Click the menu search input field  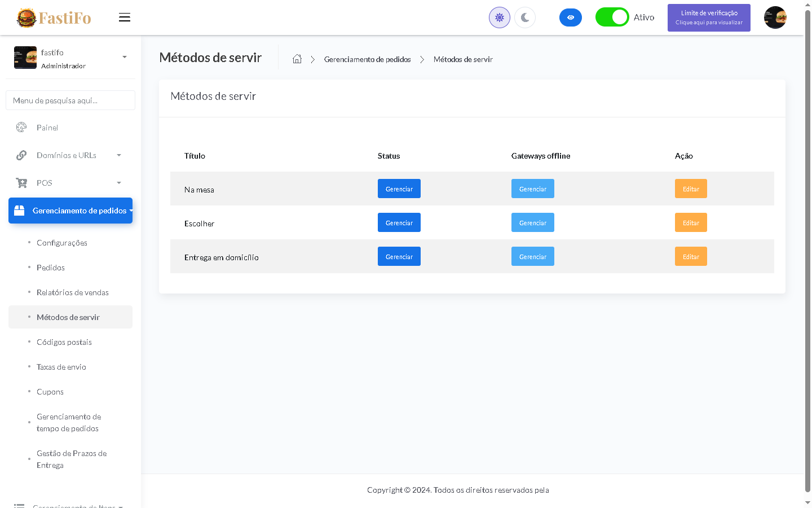click(x=70, y=100)
